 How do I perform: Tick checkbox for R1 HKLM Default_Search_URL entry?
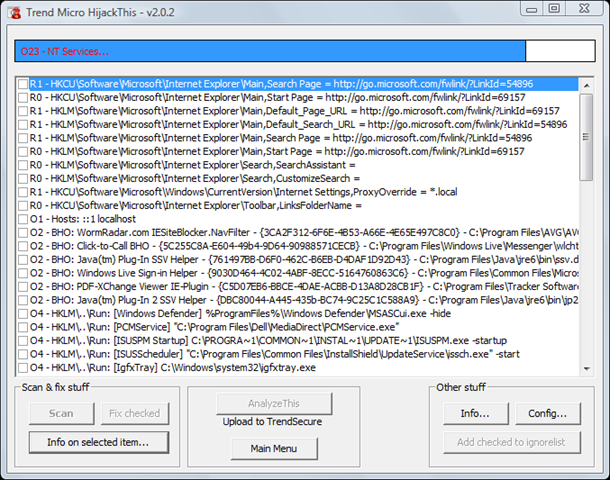click(x=23, y=124)
